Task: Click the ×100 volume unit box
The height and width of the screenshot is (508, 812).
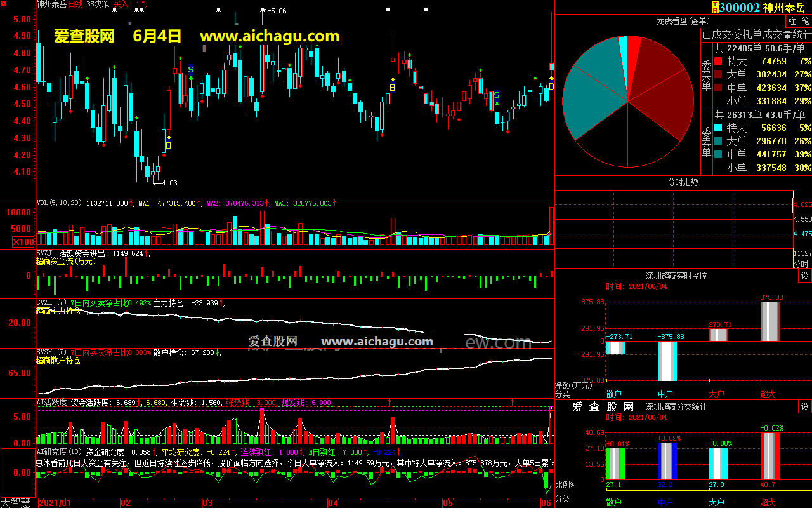Action: (x=24, y=242)
